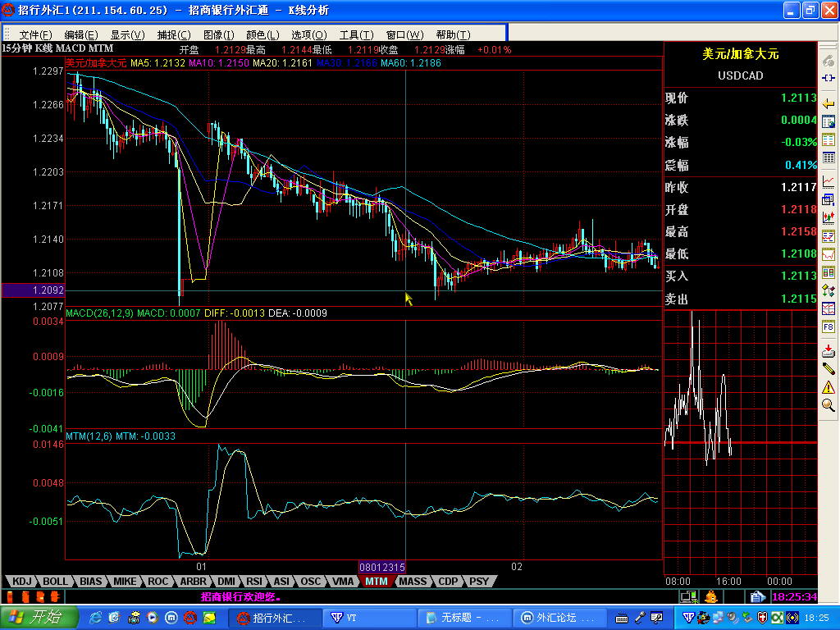Screen dimensions: 840x630
Task: Select the PSY indicator tab
Action: click(x=479, y=582)
